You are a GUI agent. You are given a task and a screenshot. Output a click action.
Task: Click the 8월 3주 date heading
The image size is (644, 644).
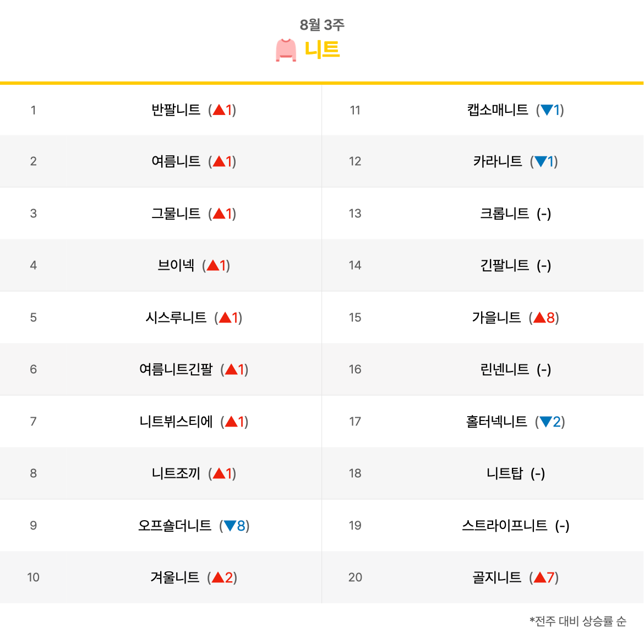(322, 25)
